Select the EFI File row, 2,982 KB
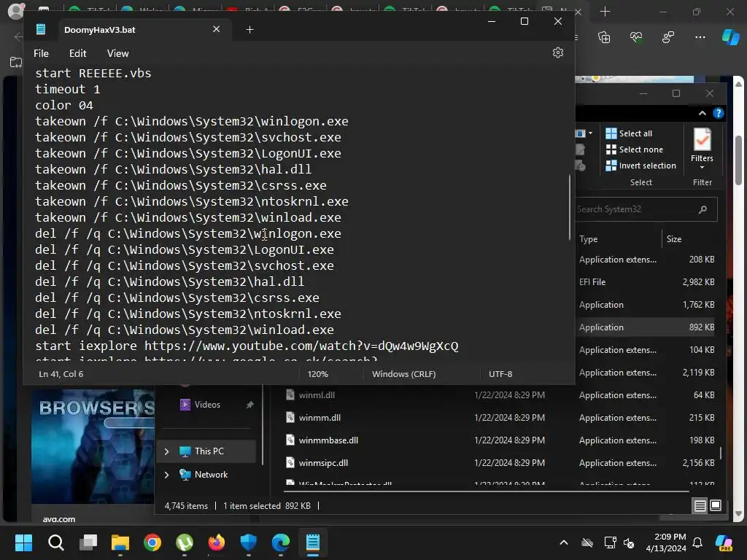 point(646,282)
